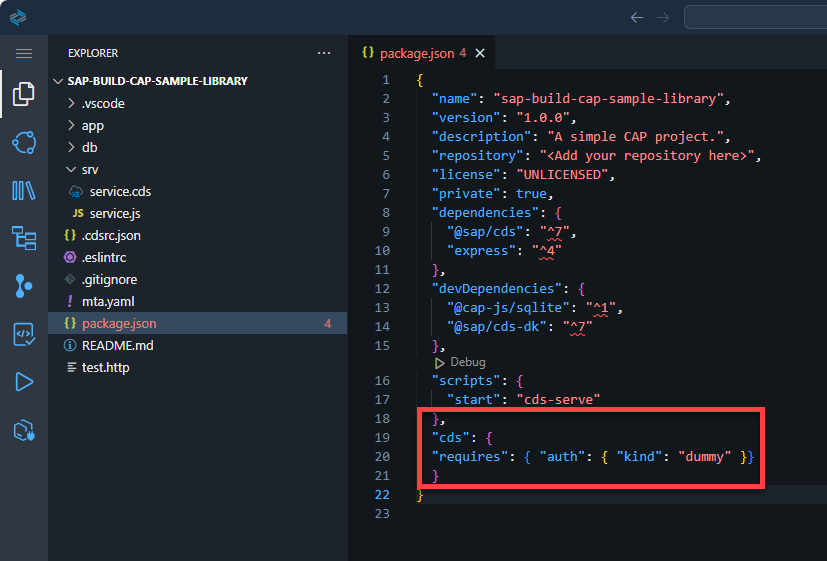Open the Source Control icon in the activity bar
The width and height of the screenshot is (827, 561).
point(24,142)
